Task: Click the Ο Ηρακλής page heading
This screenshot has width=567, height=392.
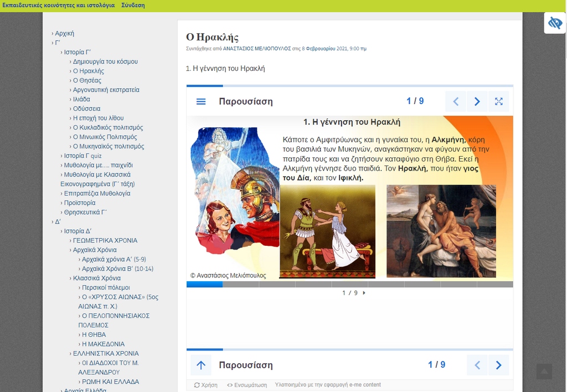Action: [212, 37]
